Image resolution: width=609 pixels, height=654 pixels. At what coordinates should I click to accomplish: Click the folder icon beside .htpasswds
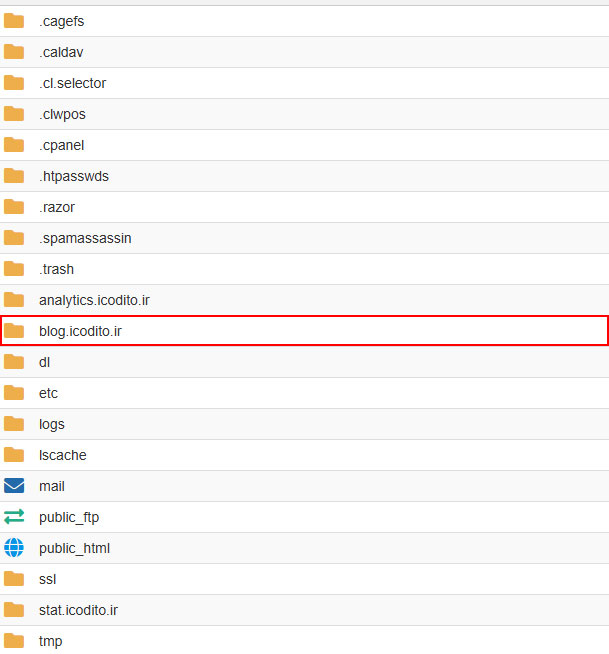[14, 176]
